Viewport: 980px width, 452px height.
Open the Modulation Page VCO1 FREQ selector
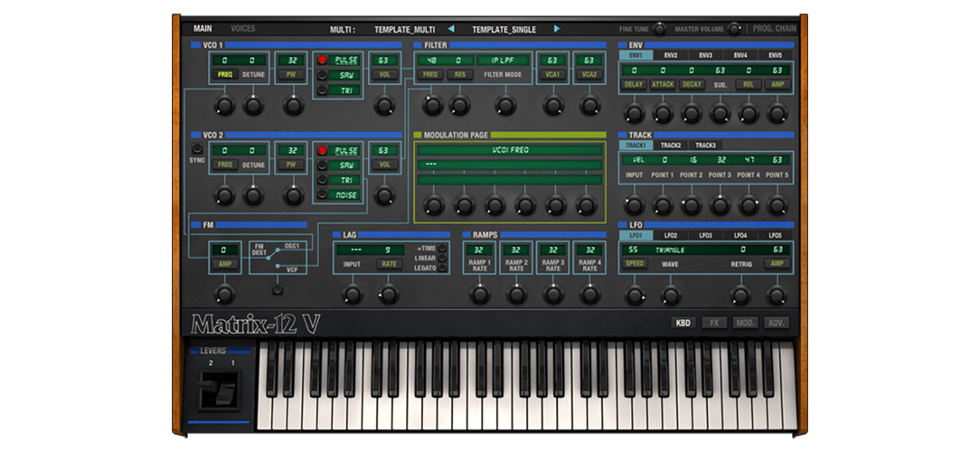[510, 150]
